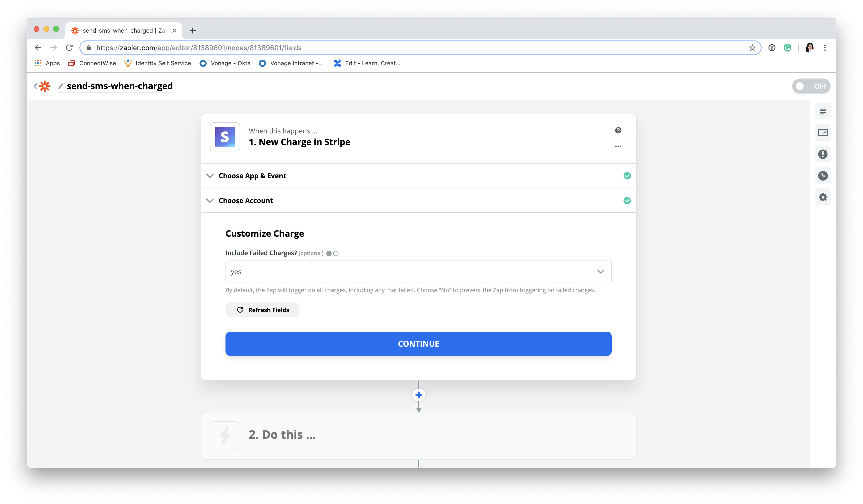Click the lightning bolt icon in step 2
This screenshot has height=504, width=863.
[225, 436]
